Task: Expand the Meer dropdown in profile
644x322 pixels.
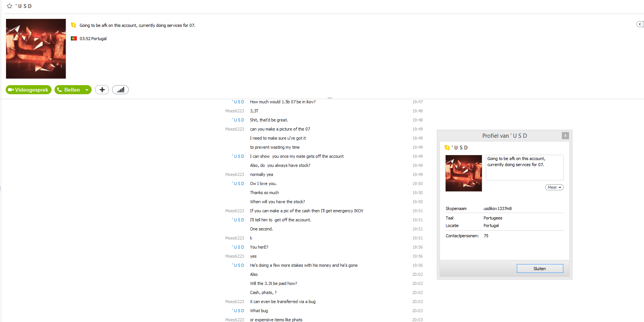Action: [x=554, y=187]
